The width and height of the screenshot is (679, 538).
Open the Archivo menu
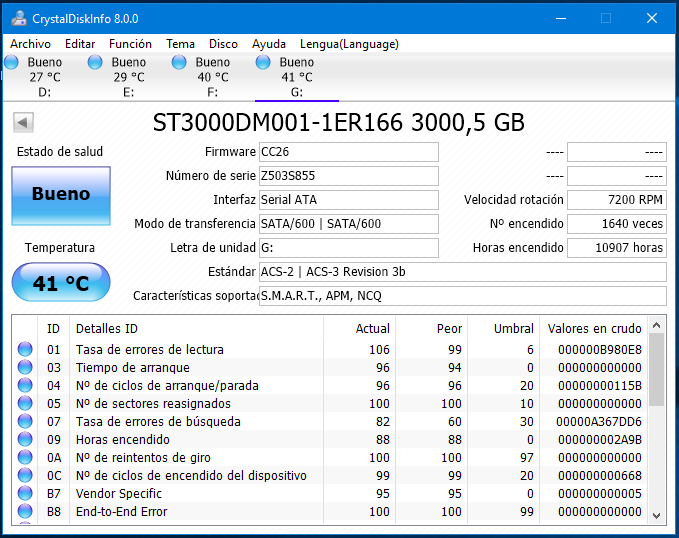31,44
